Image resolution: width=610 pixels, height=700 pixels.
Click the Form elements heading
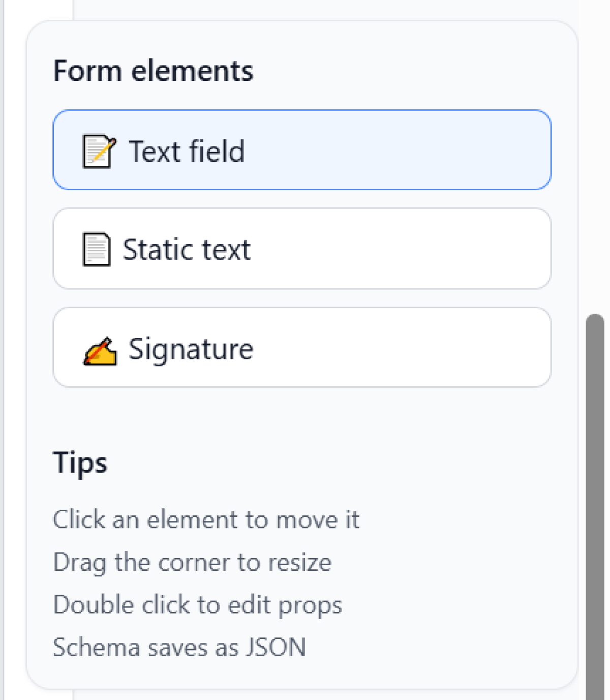153,71
